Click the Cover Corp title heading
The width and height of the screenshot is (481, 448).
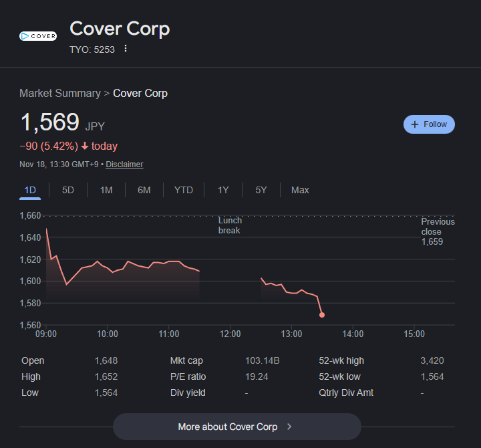(120, 29)
